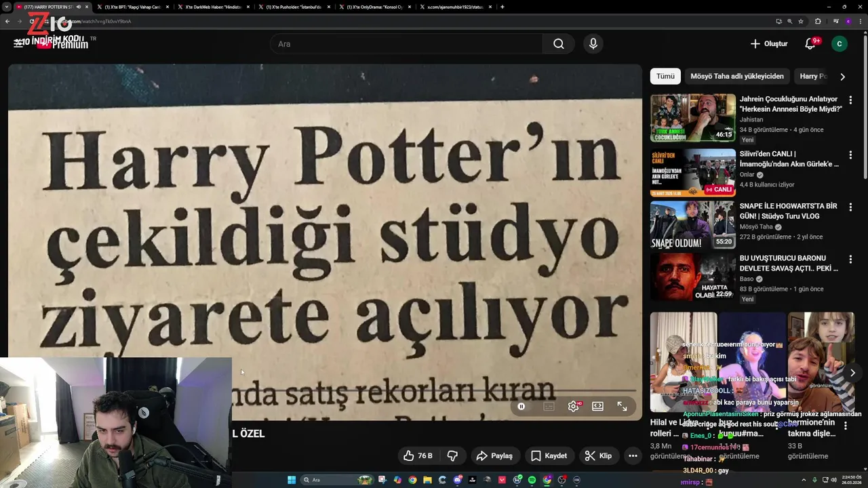The width and height of the screenshot is (868, 488).
Task: Open more actions below the video
Action: 633,455
